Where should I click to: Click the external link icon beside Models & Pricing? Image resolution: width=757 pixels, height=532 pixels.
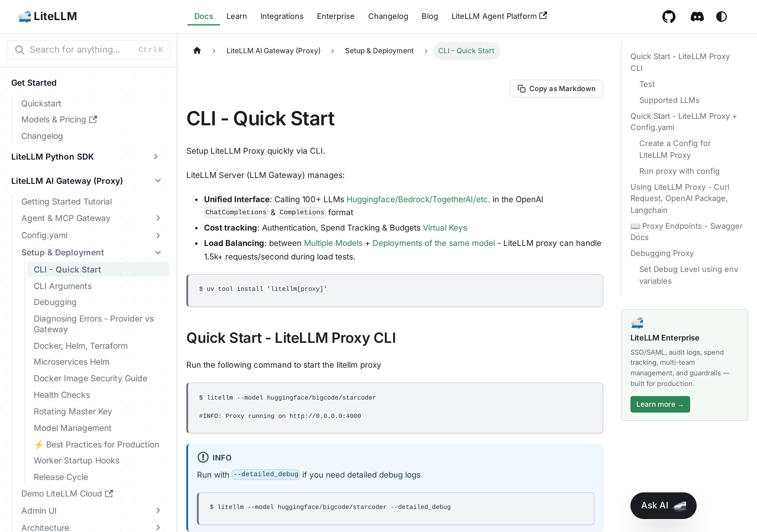click(x=93, y=119)
